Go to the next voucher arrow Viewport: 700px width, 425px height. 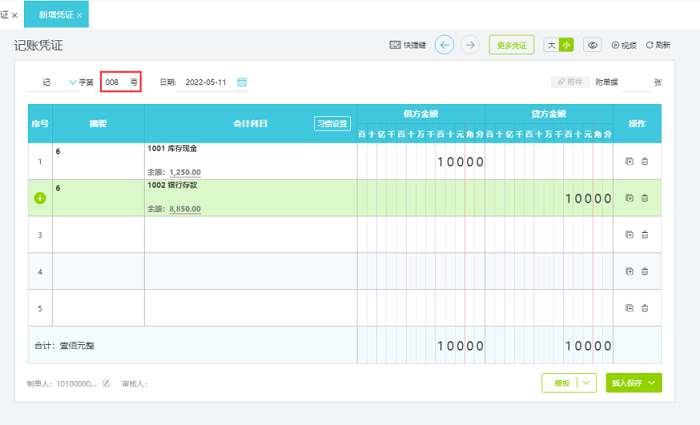point(469,45)
